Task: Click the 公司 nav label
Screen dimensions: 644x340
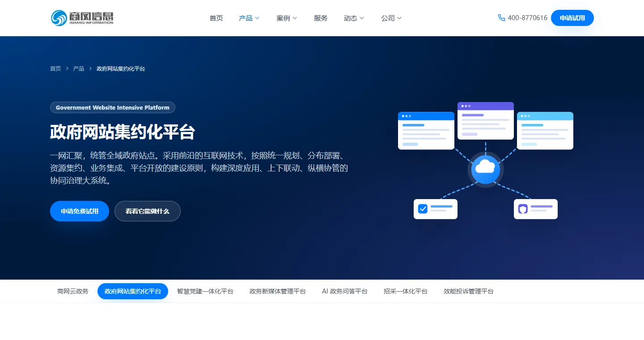Action: [388, 18]
